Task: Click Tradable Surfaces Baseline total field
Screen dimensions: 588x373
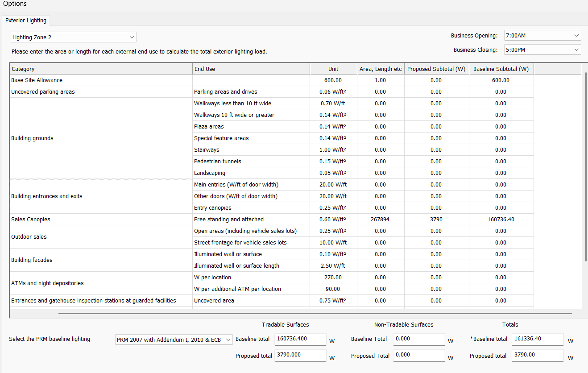Action: tap(300, 339)
